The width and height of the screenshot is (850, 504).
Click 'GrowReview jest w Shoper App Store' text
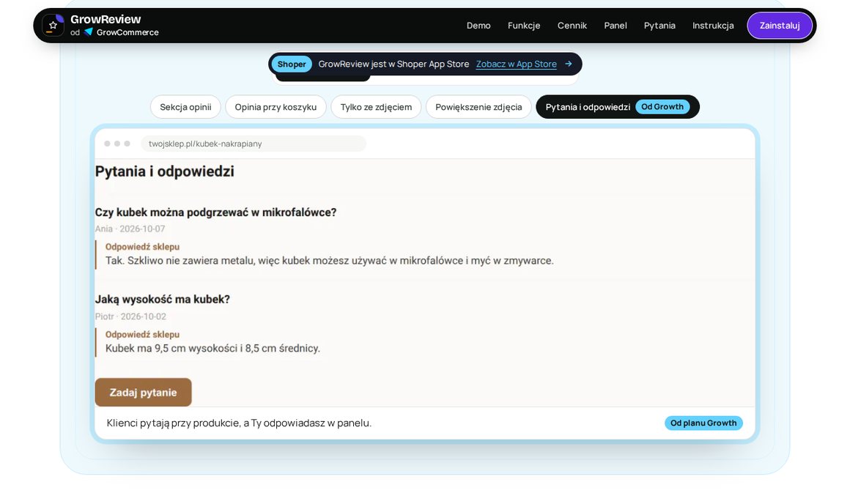click(393, 64)
